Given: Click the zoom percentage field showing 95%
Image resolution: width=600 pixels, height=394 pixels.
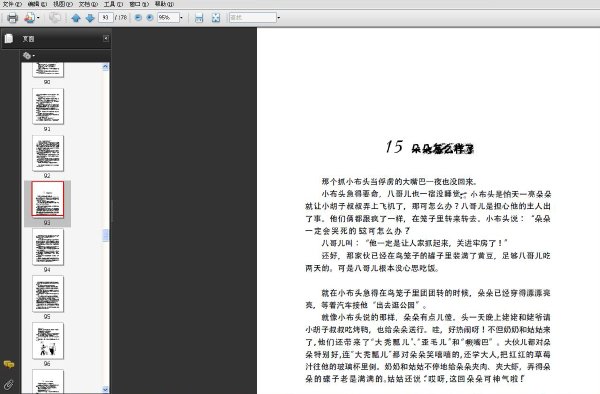Looking at the screenshot, I should 168,18.
